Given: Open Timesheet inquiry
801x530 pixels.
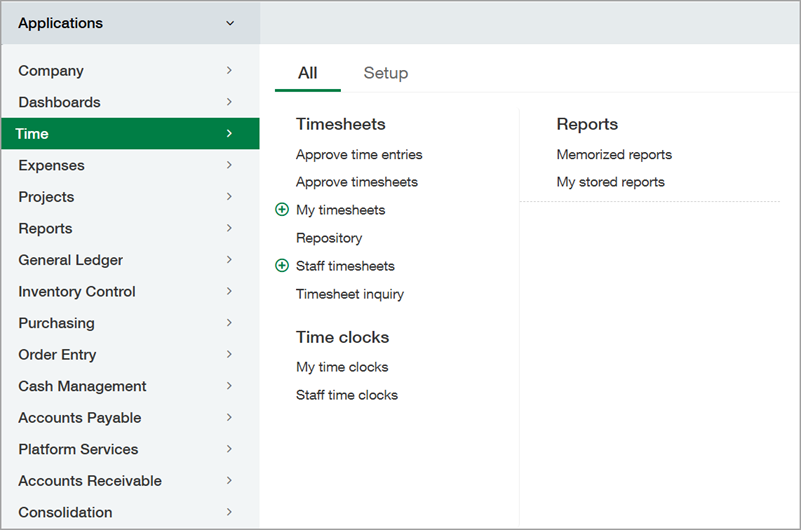Looking at the screenshot, I should (x=350, y=294).
